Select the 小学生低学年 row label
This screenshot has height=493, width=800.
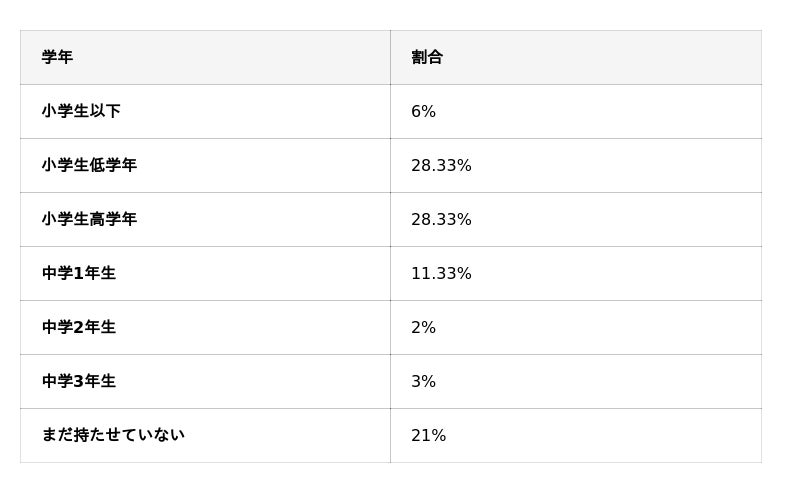[x=89, y=165]
